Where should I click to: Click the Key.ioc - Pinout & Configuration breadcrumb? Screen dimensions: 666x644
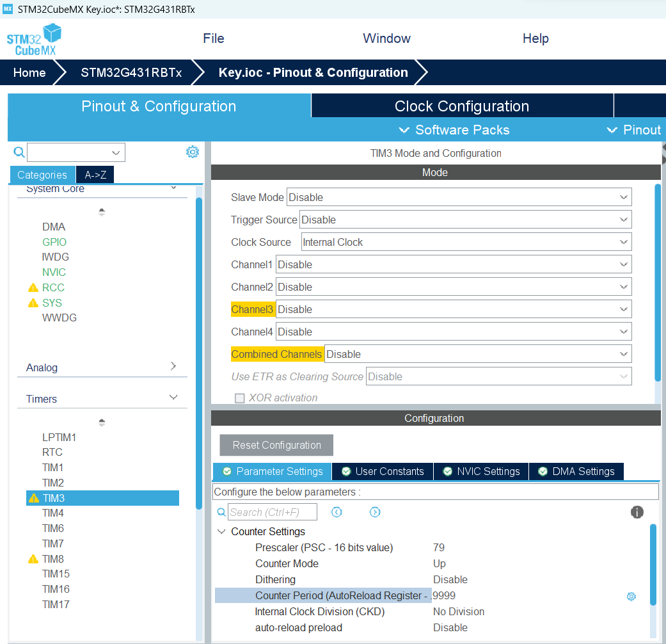pyautogui.click(x=313, y=73)
